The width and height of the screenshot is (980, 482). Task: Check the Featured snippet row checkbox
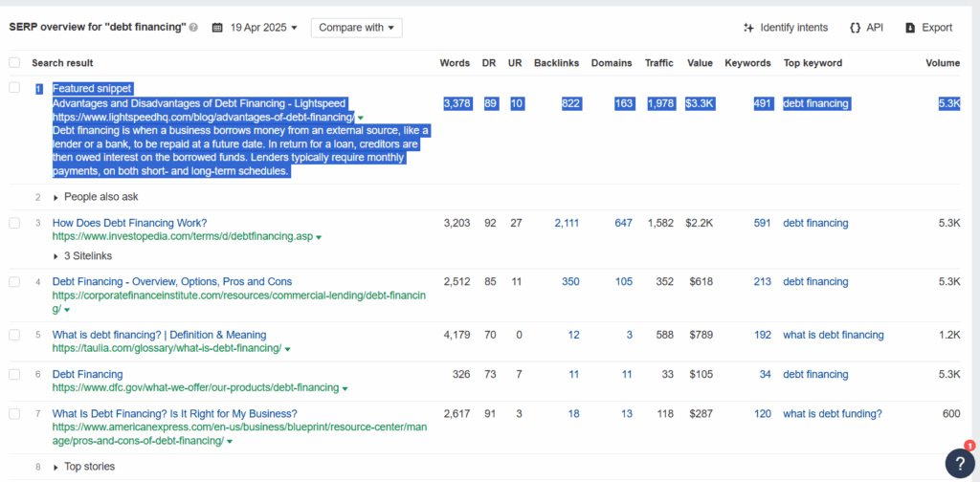(14, 88)
